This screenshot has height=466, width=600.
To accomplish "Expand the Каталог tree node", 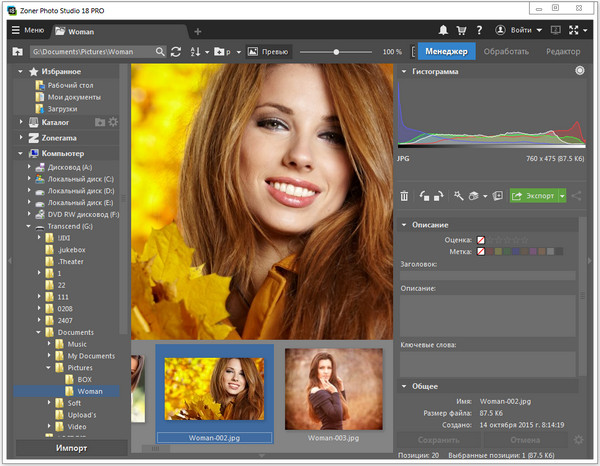I will point(21,122).
